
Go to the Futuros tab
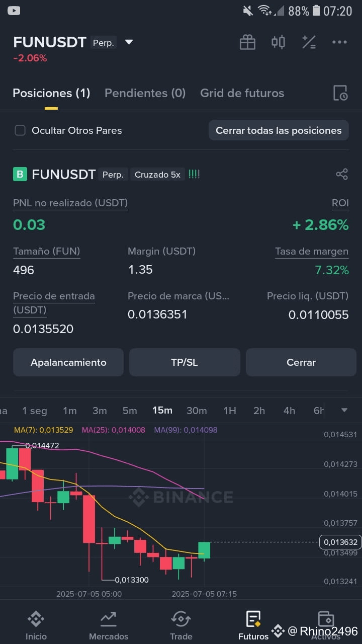tap(253, 625)
